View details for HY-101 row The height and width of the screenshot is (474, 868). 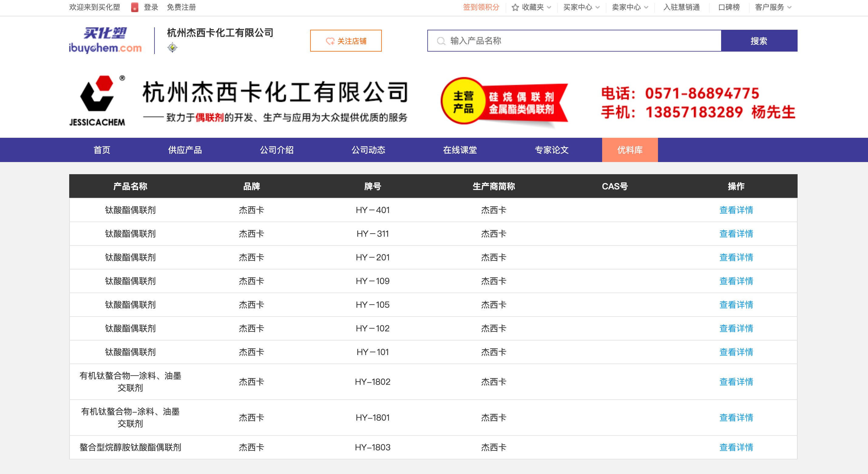tap(736, 352)
